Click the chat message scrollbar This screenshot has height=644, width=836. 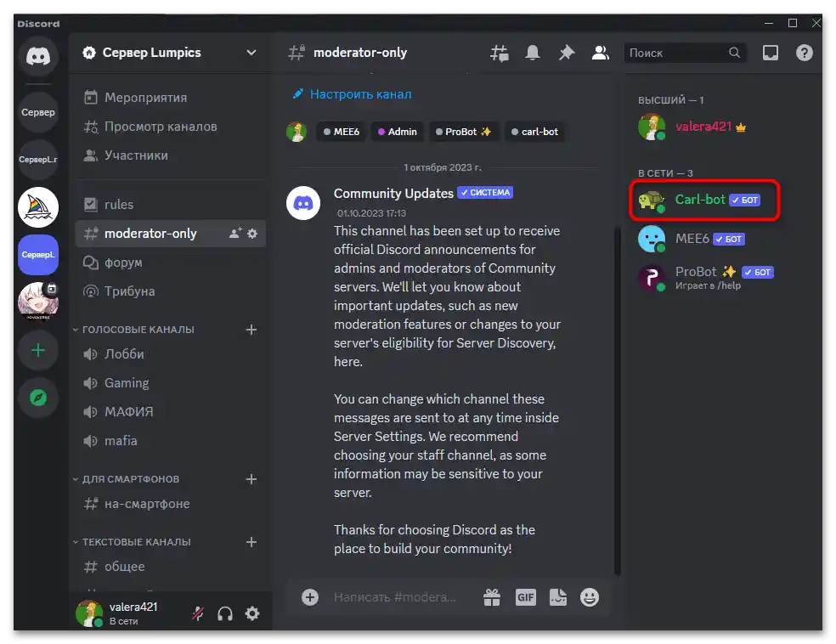[x=617, y=400]
